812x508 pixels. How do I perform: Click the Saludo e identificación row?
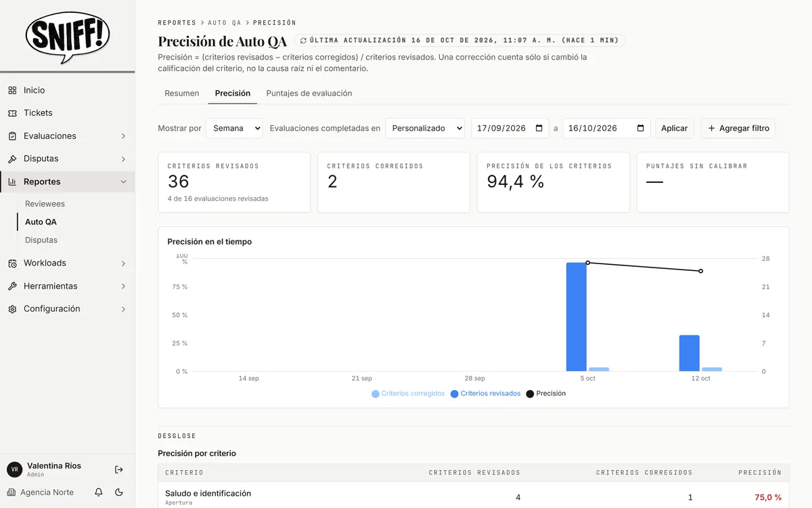click(x=474, y=496)
